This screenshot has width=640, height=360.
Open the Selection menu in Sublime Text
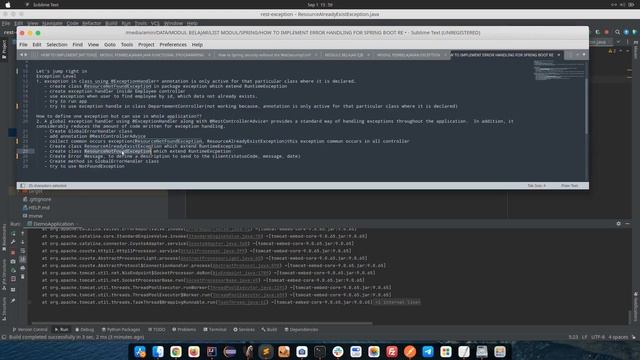point(57,44)
